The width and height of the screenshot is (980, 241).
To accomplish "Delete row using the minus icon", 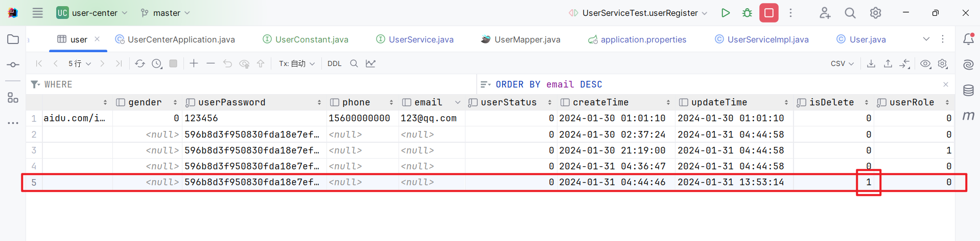I will (x=211, y=63).
